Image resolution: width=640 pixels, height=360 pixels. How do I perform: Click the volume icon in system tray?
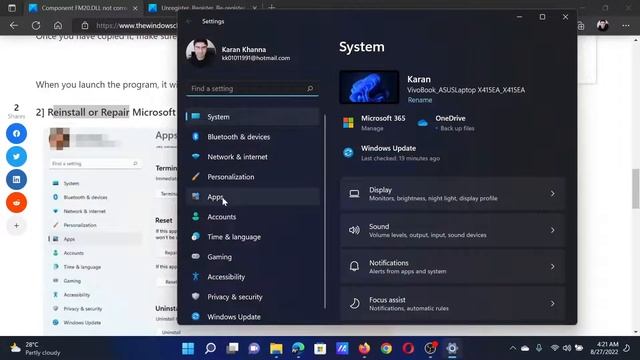tap(567, 348)
